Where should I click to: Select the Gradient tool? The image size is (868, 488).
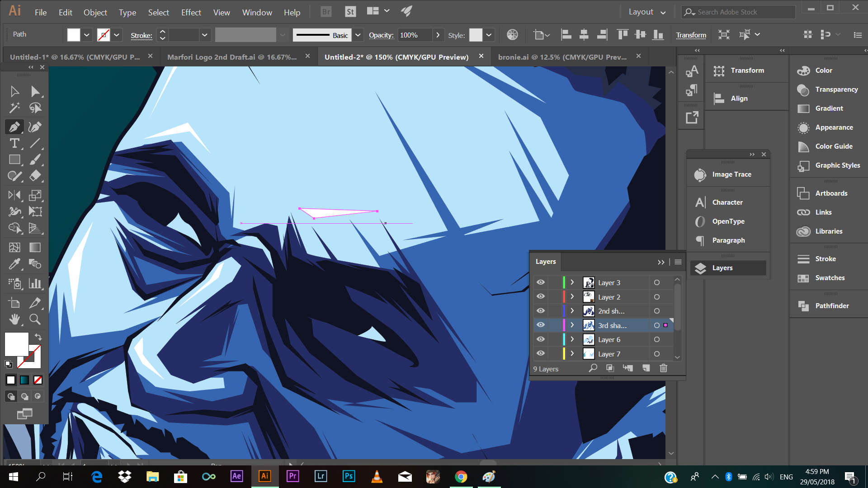35,247
